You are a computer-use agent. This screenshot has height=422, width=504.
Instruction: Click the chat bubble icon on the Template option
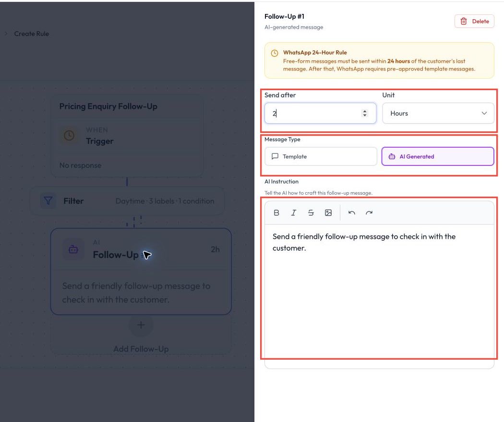[x=275, y=156]
